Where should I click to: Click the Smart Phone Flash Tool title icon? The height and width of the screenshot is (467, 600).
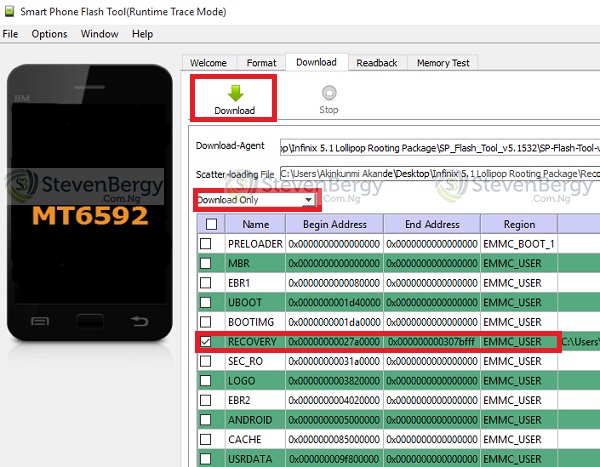coord(9,11)
